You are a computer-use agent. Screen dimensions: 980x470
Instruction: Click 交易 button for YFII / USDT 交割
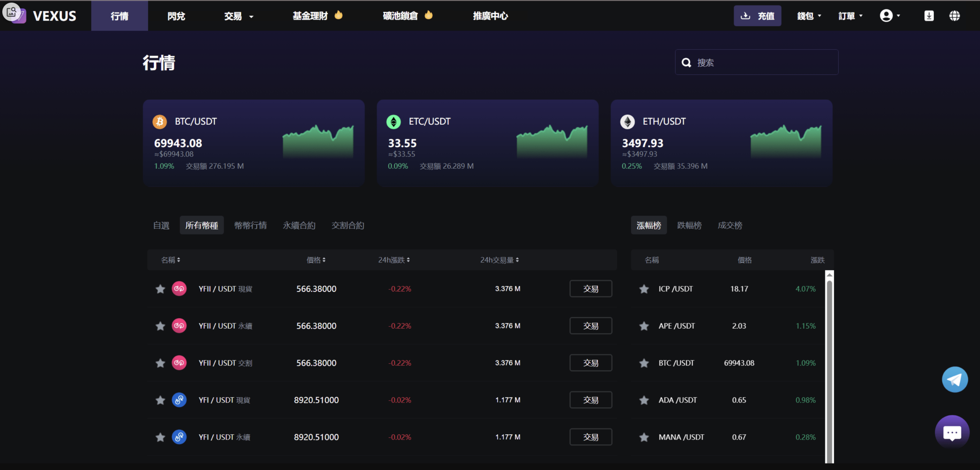pos(590,363)
